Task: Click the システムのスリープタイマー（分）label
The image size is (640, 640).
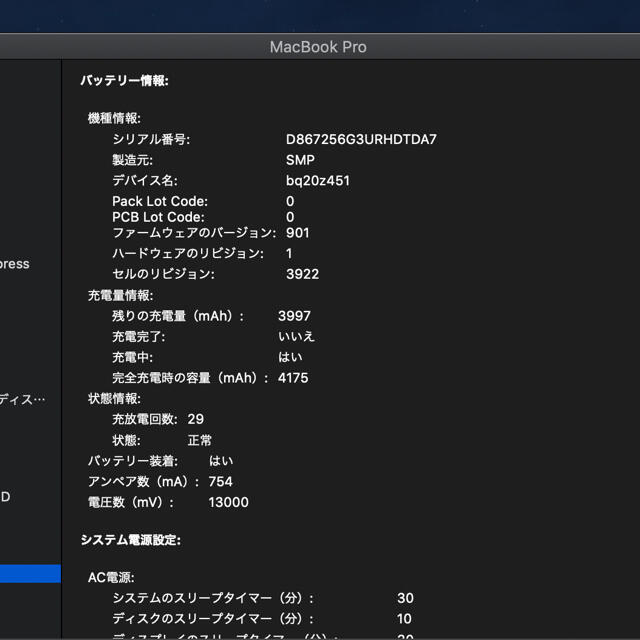Action: click(213, 598)
